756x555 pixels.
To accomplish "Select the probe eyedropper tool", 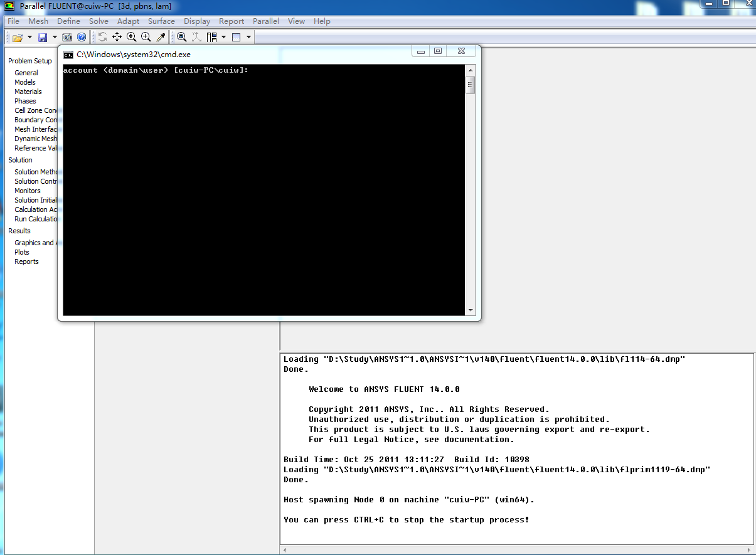I will [161, 38].
